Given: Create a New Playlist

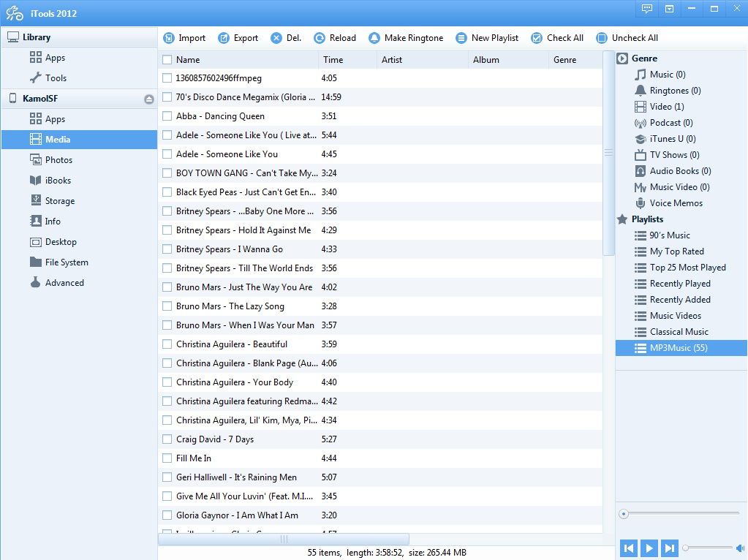Looking at the screenshot, I should click(487, 38).
